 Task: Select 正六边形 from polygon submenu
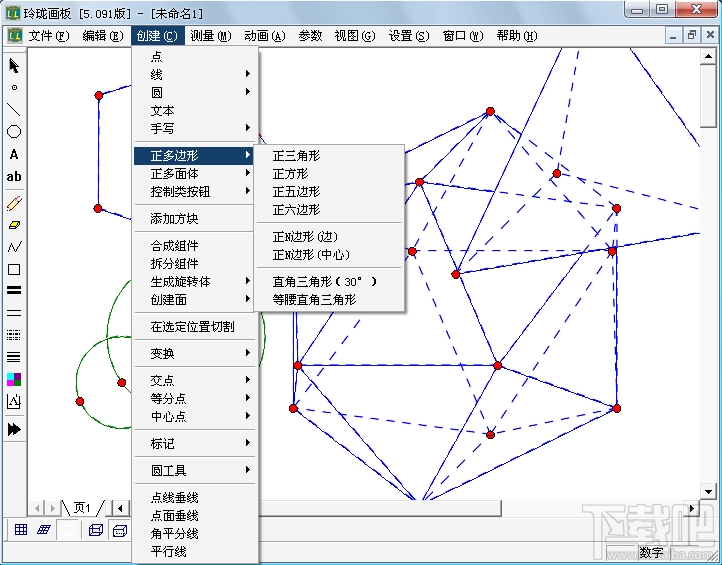tap(329, 210)
